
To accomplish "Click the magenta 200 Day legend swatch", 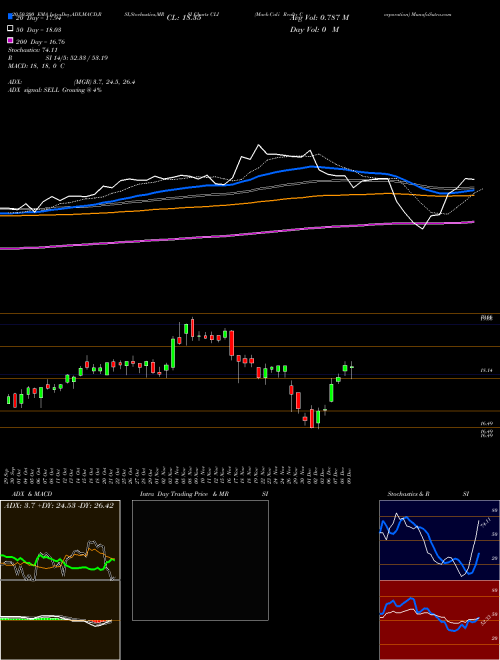I will [11, 40].
